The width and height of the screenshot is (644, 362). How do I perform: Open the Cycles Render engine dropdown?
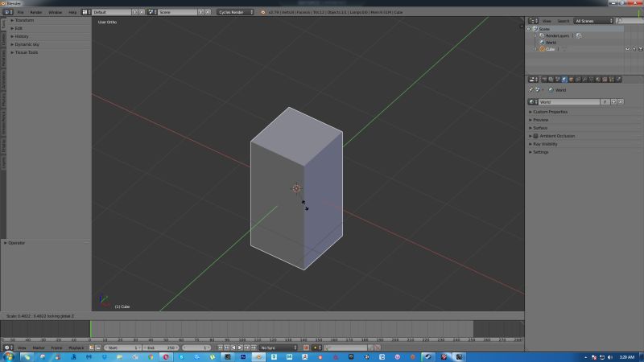pos(235,12)
